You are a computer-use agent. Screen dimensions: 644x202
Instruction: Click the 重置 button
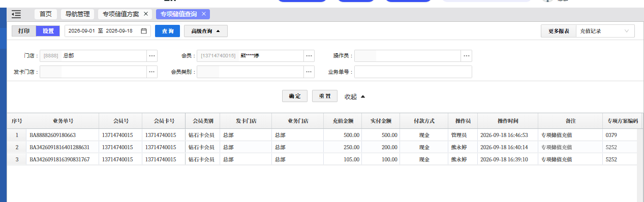tap(325, 96)
